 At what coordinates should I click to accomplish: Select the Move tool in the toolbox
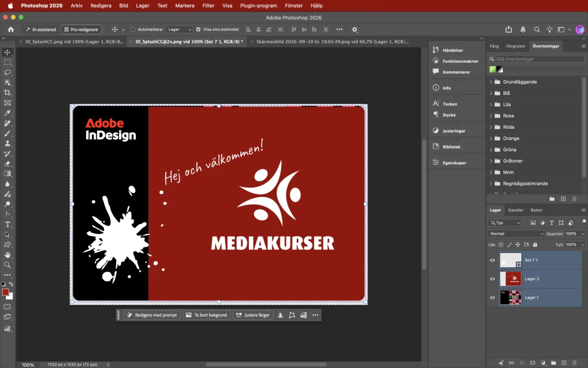tap(7, 53)
